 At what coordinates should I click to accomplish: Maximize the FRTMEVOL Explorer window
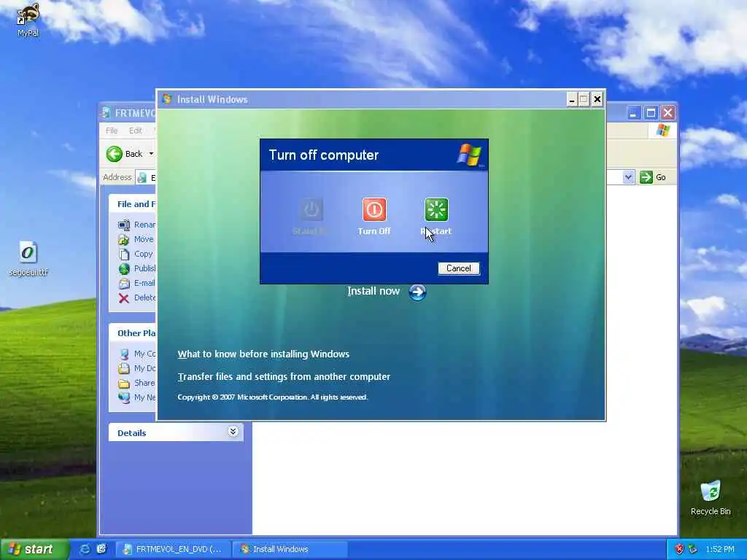coord(651,113)
